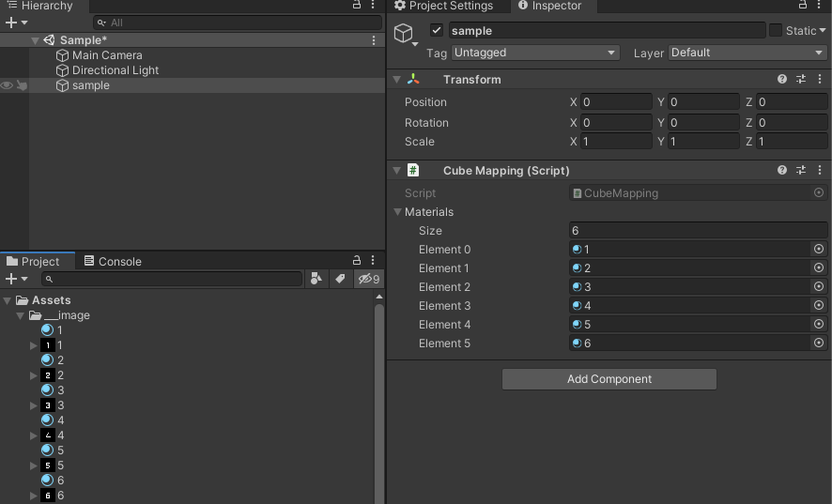
Task: Lock the Inspector panel
Action: [x=803, y=5]
